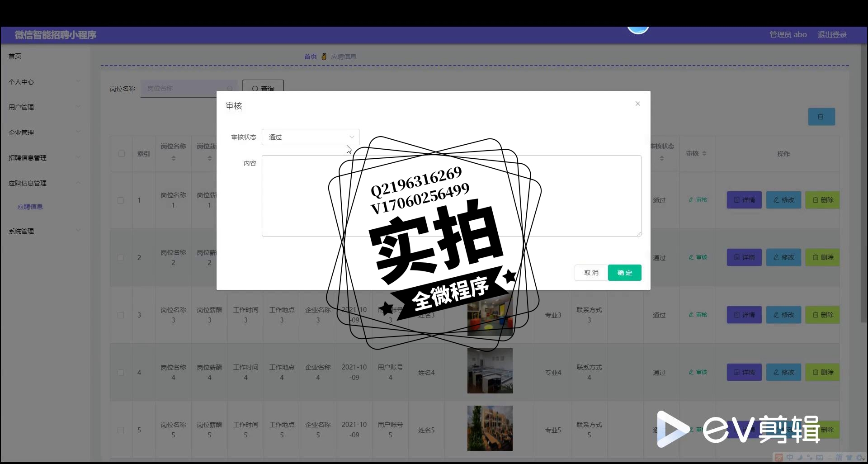Click 审核 link in row 2
Image resolution: width=868 pixels, height=464 pixels.
698,257
